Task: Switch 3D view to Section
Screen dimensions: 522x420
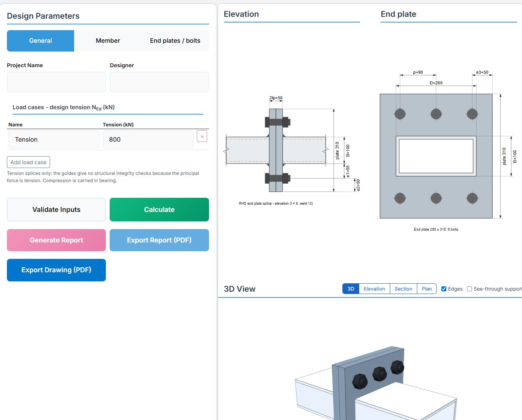Action: point(404,289)
